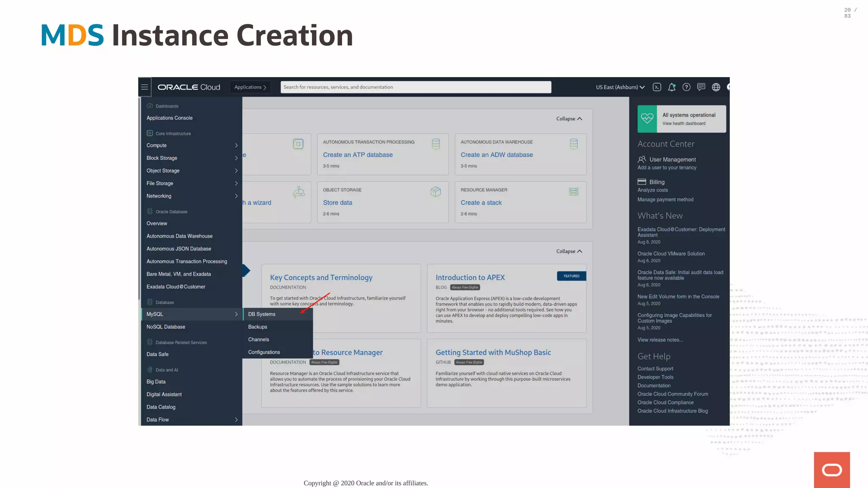Viewport: 868px width, 488px height.
Task: Open the Applications button in header
Action: [250, 87]
